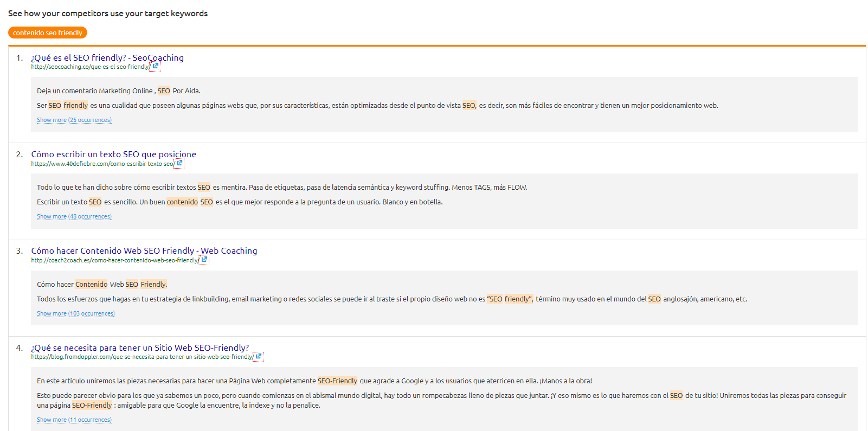Open '¿Qué se necesita para tener un Sitio Web SEO-Friendly?' title
868x431 pixels.
point(140,348)
